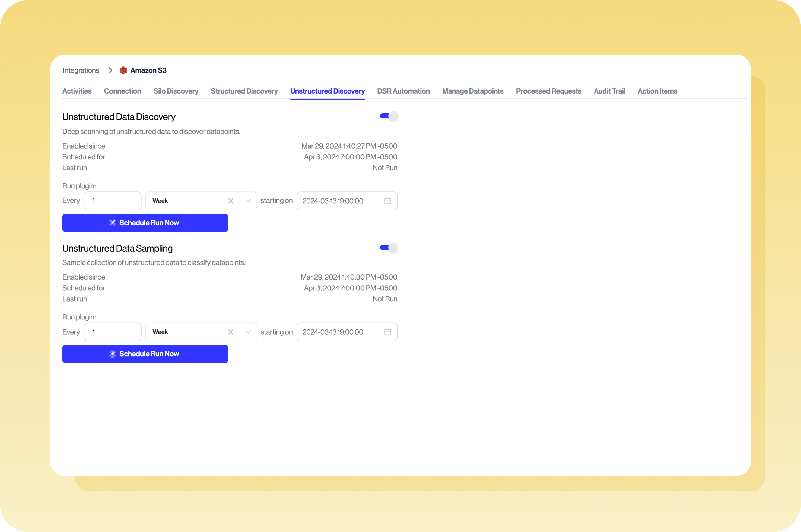Click Schedule Run Now for Data Sampling

point(145,354)
